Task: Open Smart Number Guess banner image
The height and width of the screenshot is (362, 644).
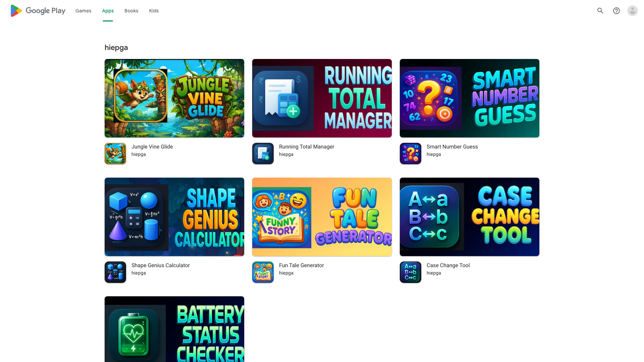Action: tap(470, 98)
